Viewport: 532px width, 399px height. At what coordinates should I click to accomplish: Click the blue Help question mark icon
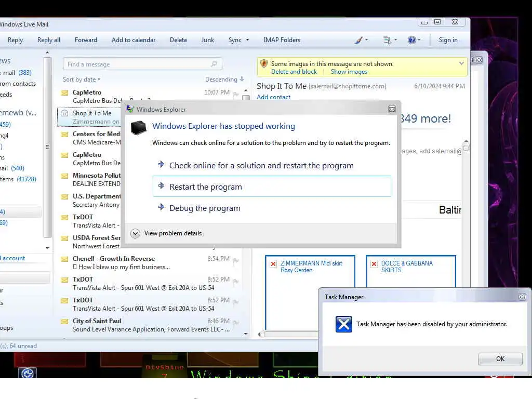(x=411, y=40)
